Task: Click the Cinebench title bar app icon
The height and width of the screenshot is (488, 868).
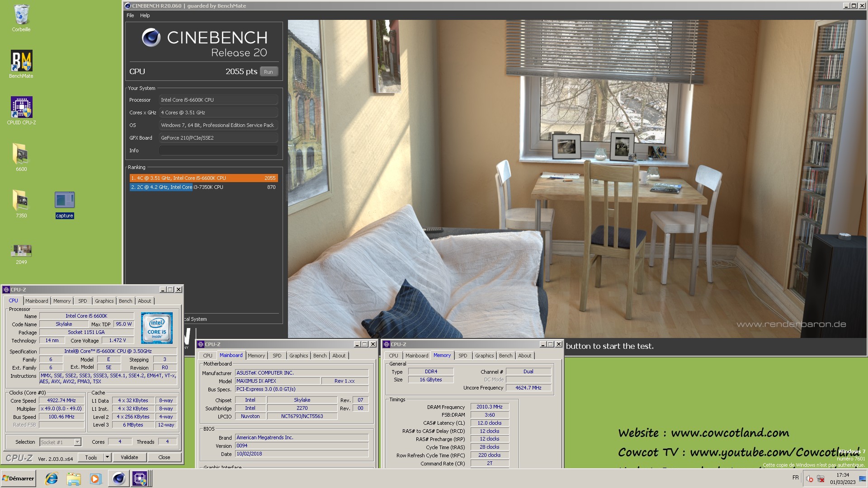Action: point(128,6)
